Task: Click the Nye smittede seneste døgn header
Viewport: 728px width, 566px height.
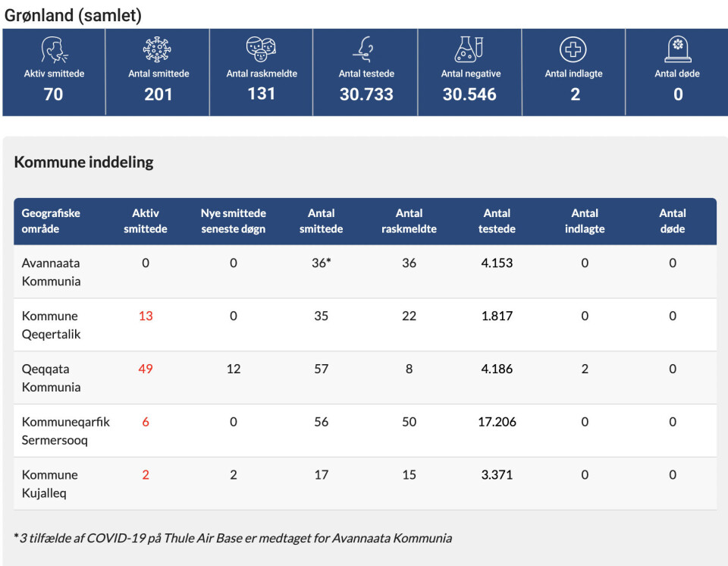Action: point(233,221)
